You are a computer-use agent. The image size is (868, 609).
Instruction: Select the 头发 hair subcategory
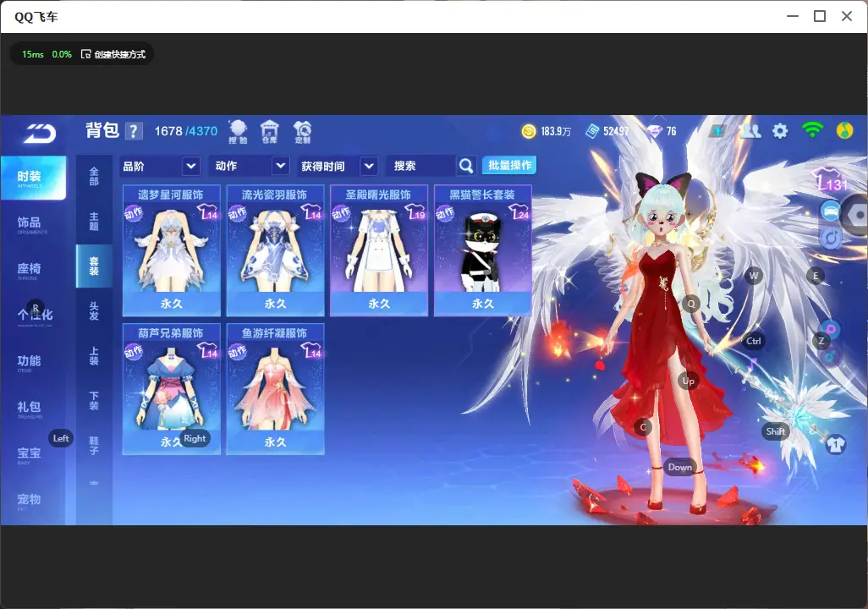[x=94, y=311]
